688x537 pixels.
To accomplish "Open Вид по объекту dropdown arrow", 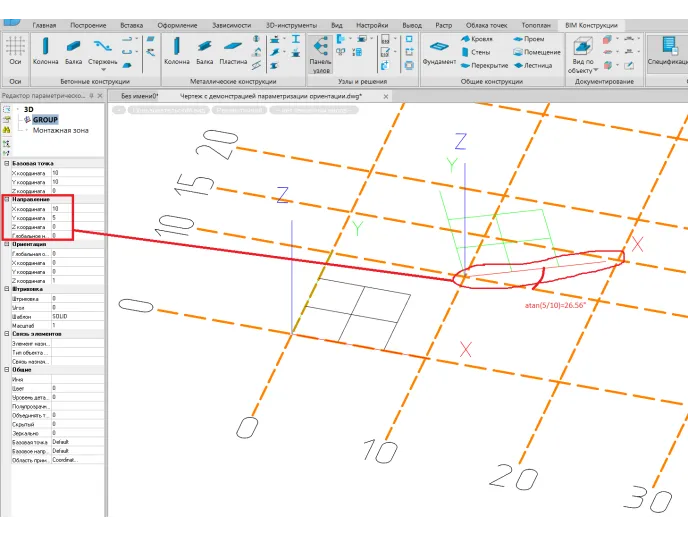I will [x=595, y=70].
